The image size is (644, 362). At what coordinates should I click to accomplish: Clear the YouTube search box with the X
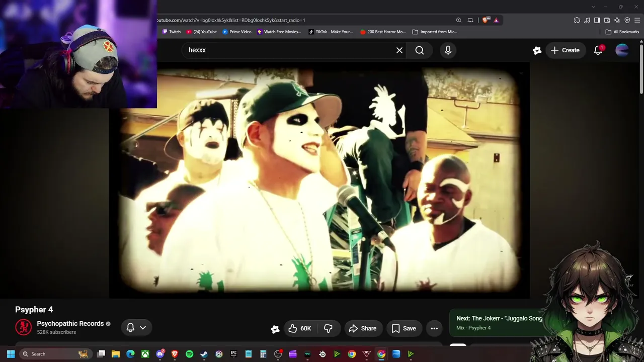click(x=399, y=50)
